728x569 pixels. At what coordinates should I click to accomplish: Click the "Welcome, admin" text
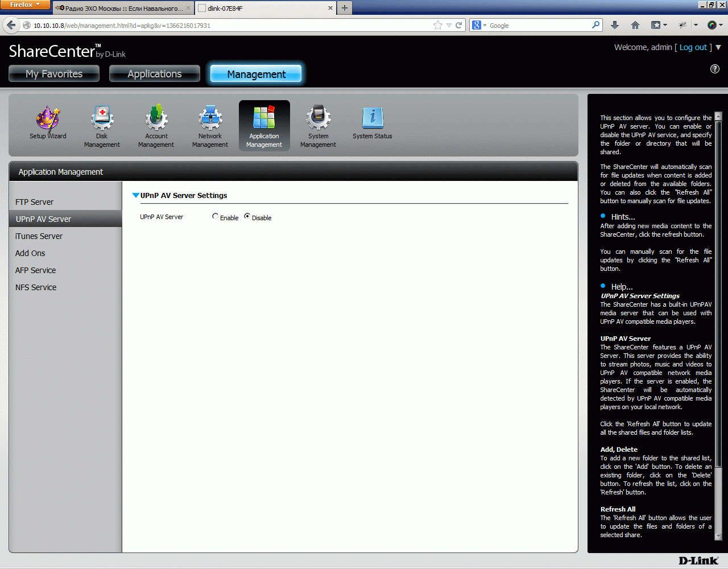pos(643,47)
